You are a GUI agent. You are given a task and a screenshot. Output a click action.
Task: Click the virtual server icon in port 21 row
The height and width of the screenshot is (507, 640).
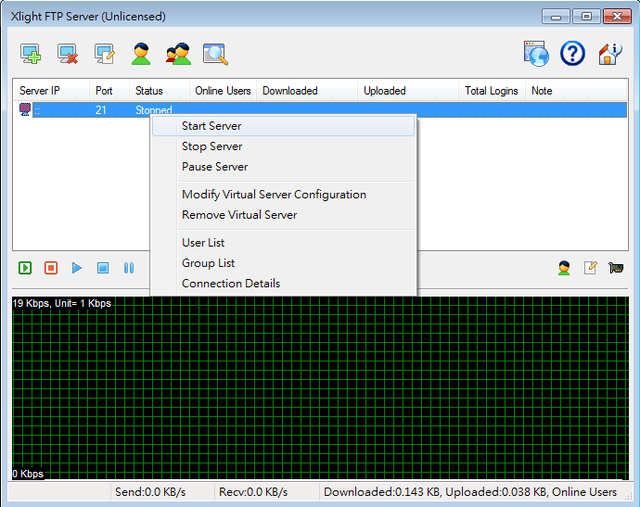[x=25, y=109]
